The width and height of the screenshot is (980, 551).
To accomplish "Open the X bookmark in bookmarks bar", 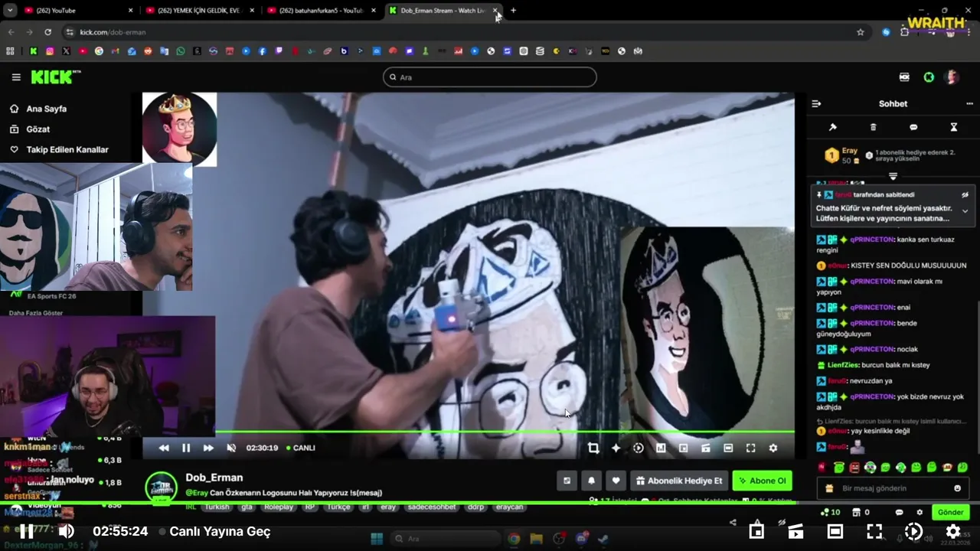I will pyautogui.click(x=66, y=51).
